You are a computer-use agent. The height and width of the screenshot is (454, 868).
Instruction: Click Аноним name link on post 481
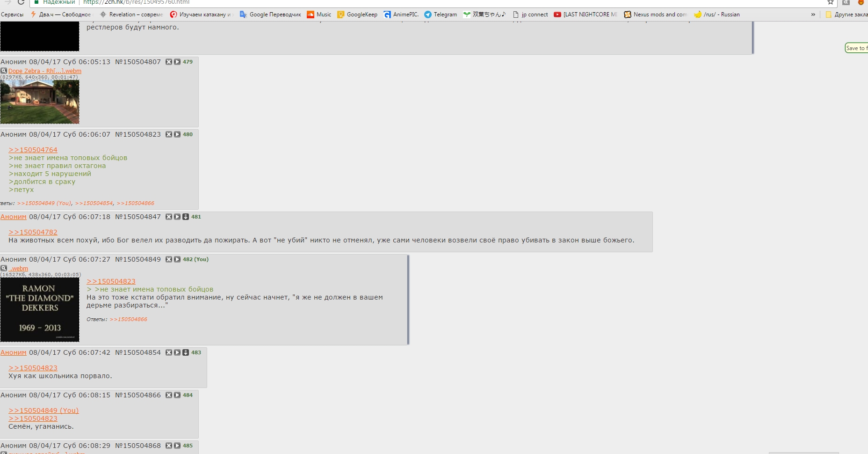[14, 217]
